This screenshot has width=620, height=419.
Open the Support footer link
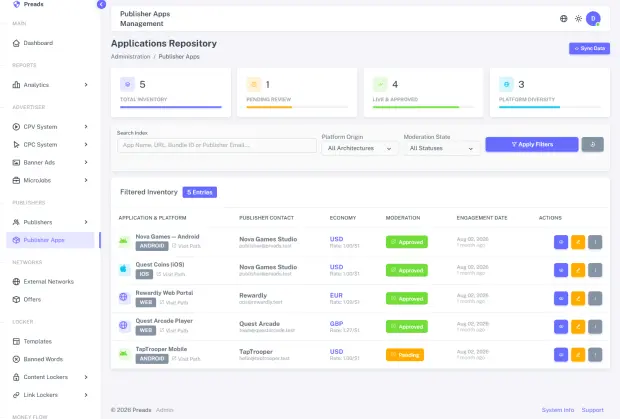pyautogui.click(x=592, y=410)
